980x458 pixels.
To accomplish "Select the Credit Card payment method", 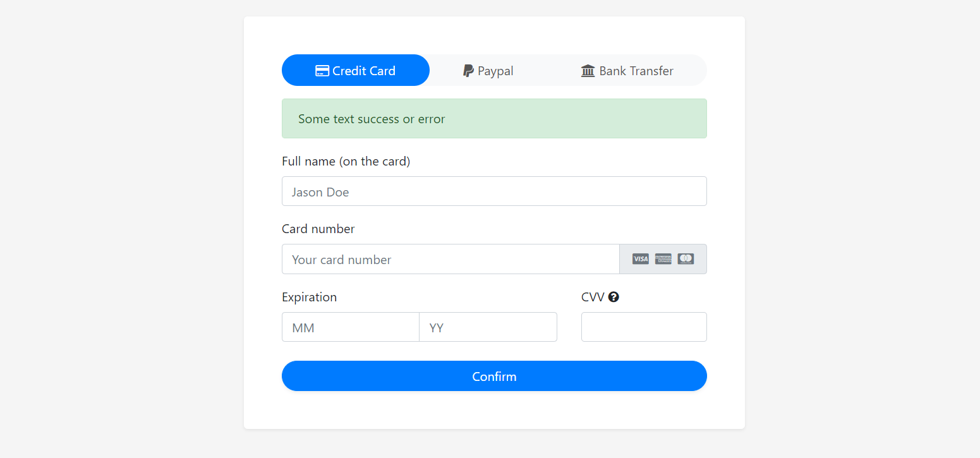I will (355, 70).
